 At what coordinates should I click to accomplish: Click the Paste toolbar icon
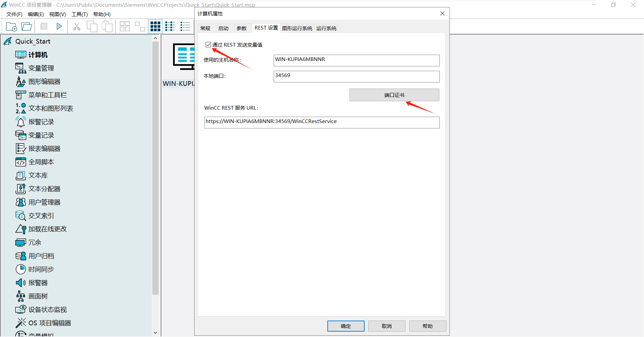(107, 26)
